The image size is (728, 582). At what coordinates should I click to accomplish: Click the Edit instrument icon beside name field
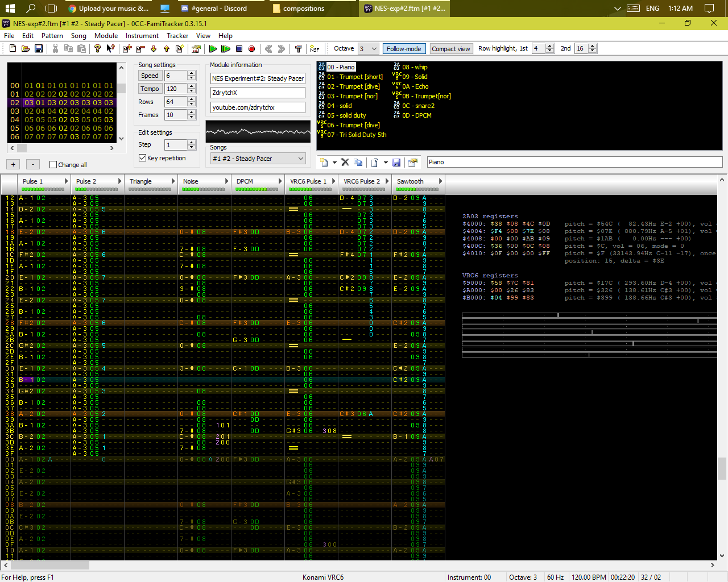pyautogui.click(x=413, y=163)
